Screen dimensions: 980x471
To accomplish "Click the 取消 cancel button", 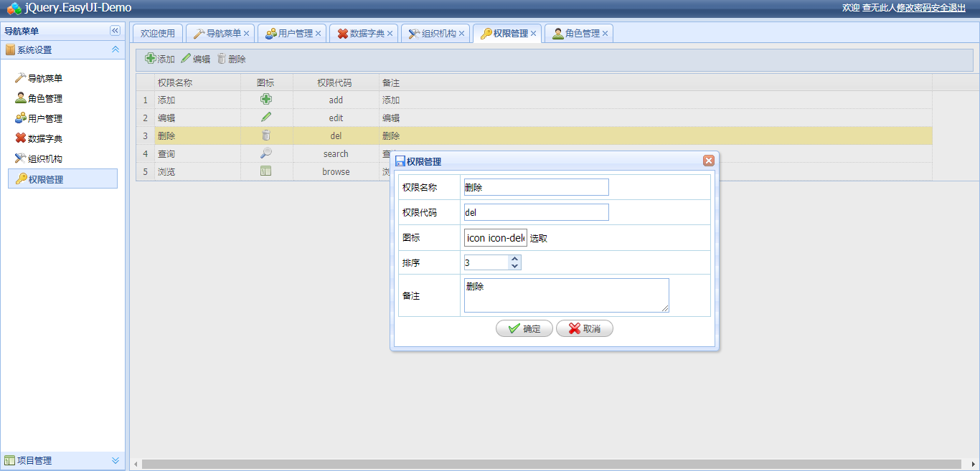I will [585, 328].
